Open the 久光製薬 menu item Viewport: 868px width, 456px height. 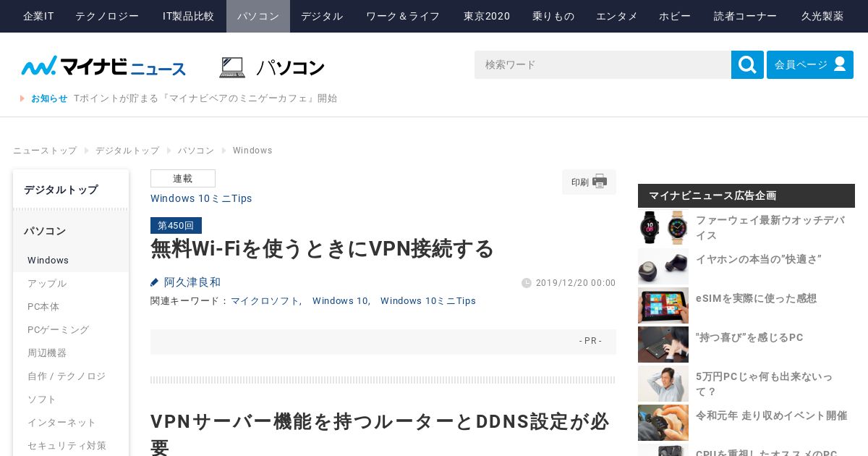822,16
